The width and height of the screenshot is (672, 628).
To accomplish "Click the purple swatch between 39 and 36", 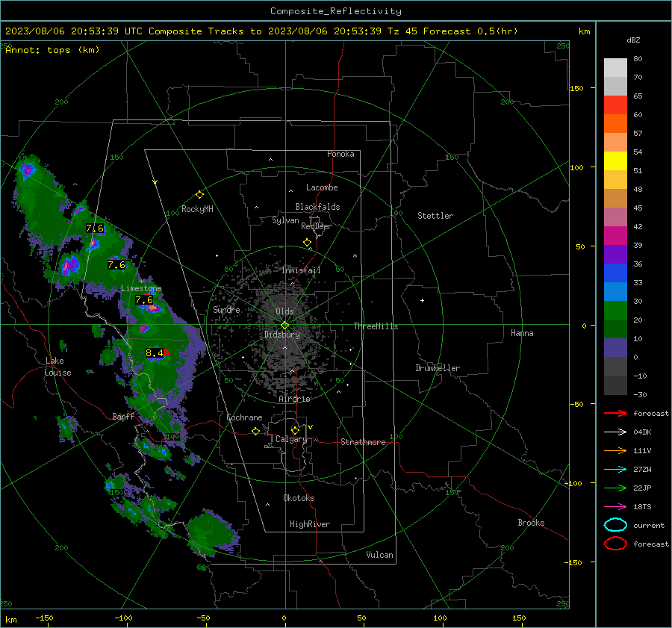I will (x=615, y=254).
